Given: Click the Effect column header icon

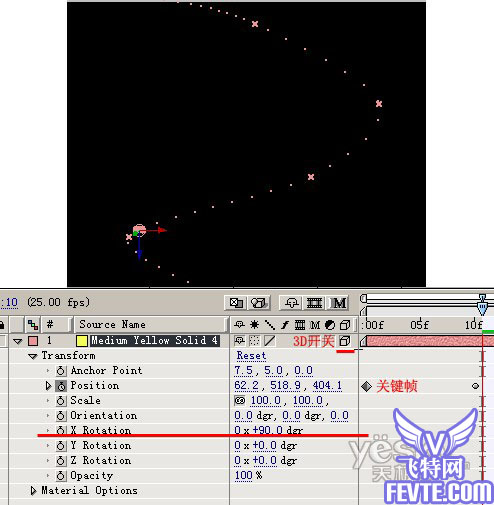Looking at the screenshot, I should pos(284,324).
